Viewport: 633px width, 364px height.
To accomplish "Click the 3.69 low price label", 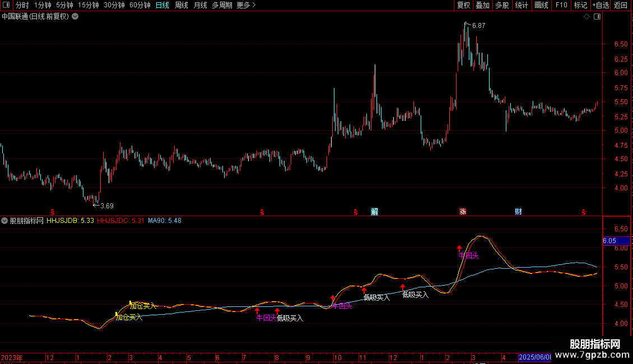I will click(x=107, y=206).
